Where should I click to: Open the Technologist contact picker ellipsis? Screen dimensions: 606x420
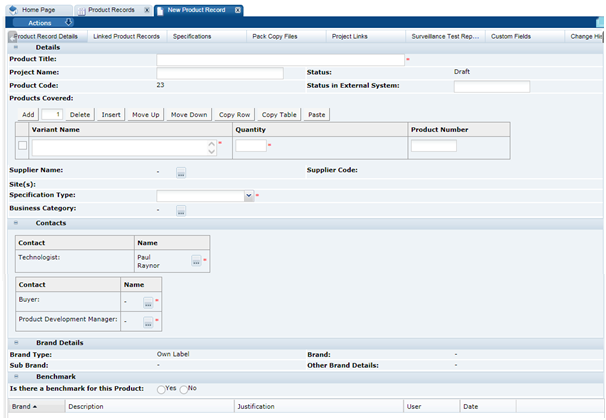tap(196, 261)
